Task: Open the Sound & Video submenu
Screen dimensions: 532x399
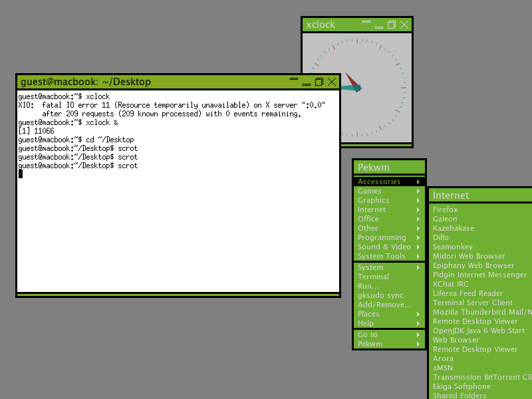Action: tap(389, 247)
